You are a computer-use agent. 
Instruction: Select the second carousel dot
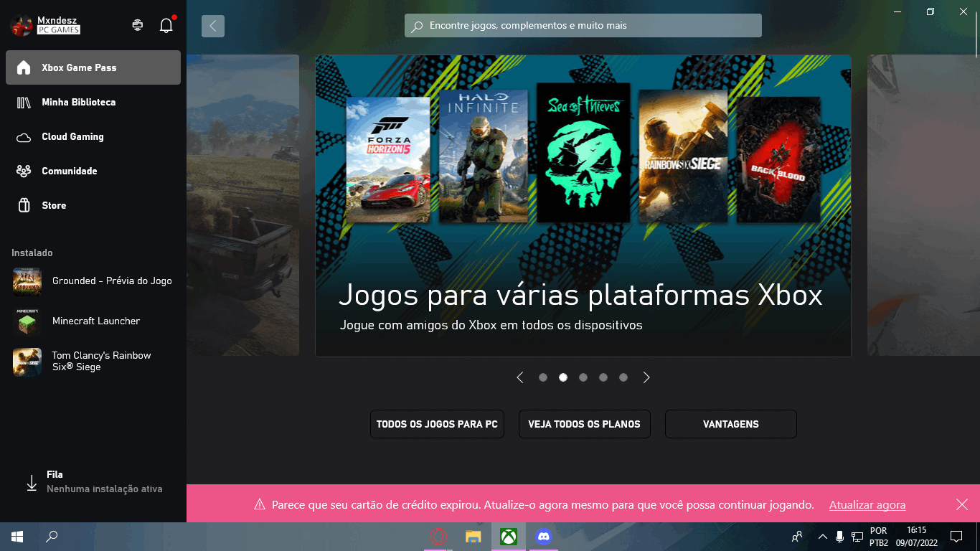point(563,377)
